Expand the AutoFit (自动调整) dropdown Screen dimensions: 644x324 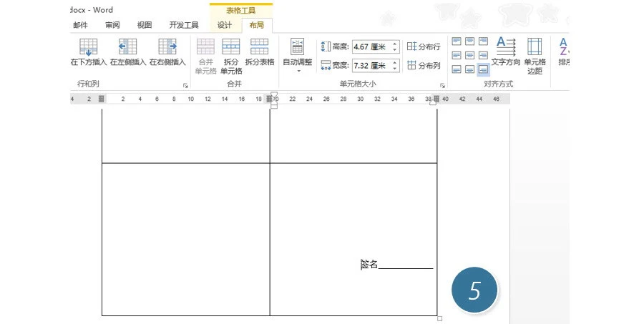pos(298,70)
